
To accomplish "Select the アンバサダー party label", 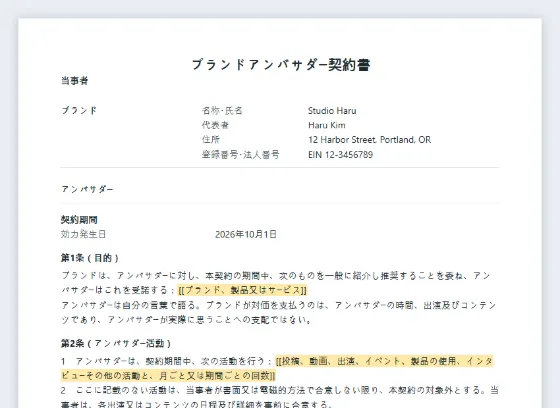I will click(87, 189).
